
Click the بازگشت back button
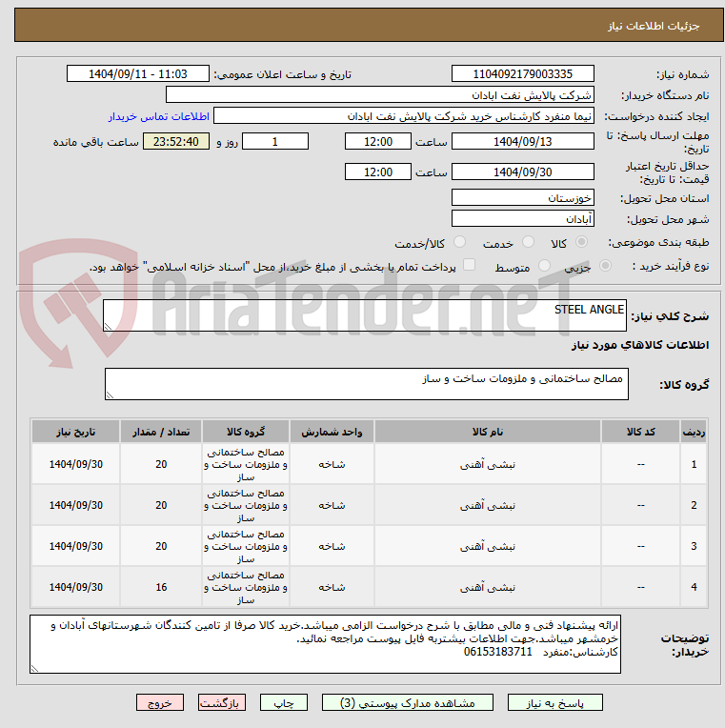click(222, 702)
